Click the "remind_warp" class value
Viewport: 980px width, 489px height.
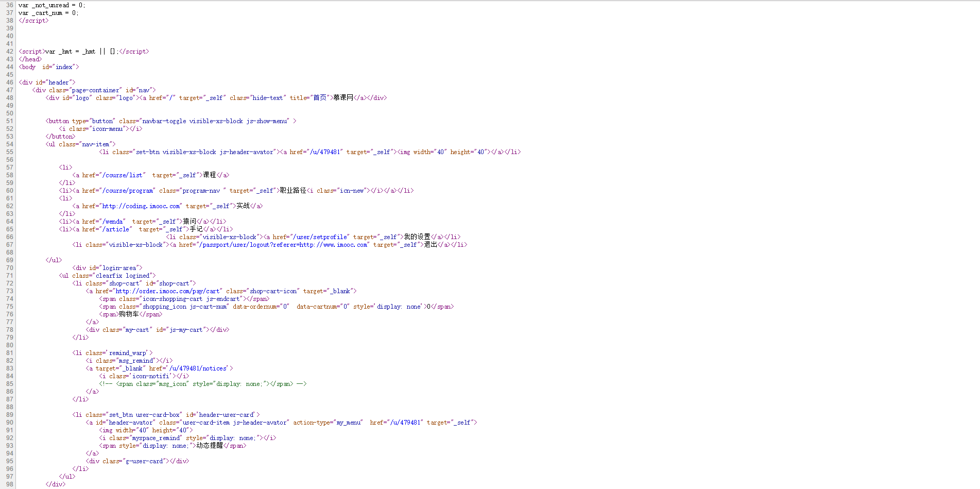click(x=128, y=353)
